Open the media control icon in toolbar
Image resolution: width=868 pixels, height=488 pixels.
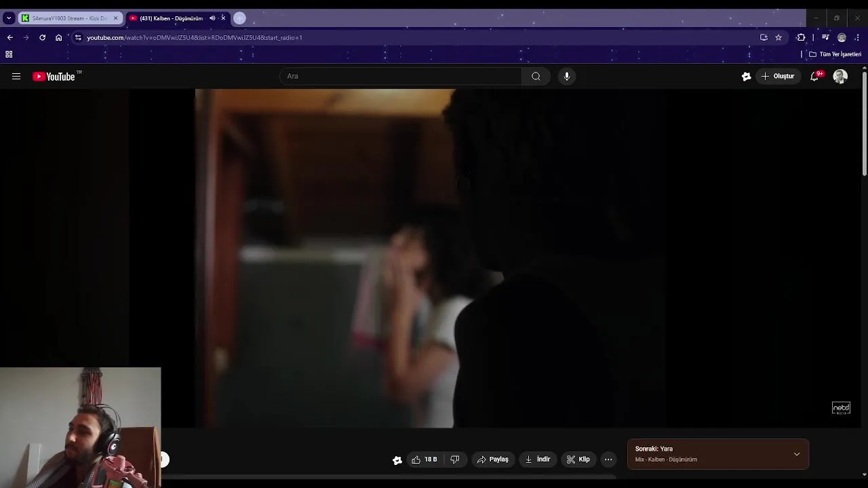click(x=825, y=37)
